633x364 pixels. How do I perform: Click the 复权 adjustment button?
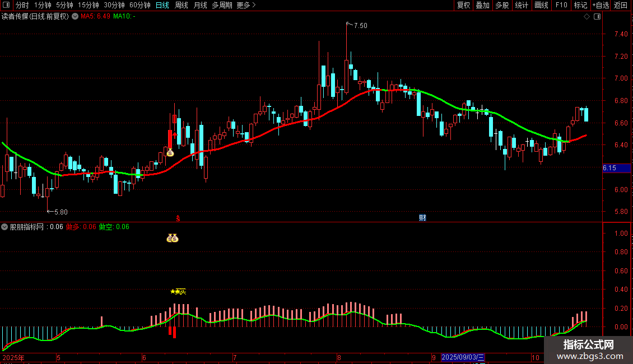click(x=463, y=5)
